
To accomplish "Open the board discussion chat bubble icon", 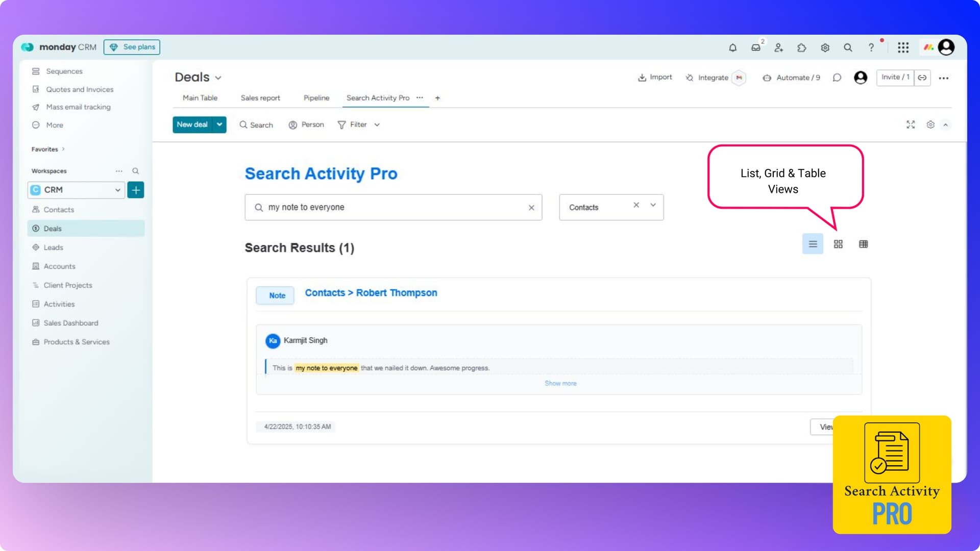I will (837, 78).
